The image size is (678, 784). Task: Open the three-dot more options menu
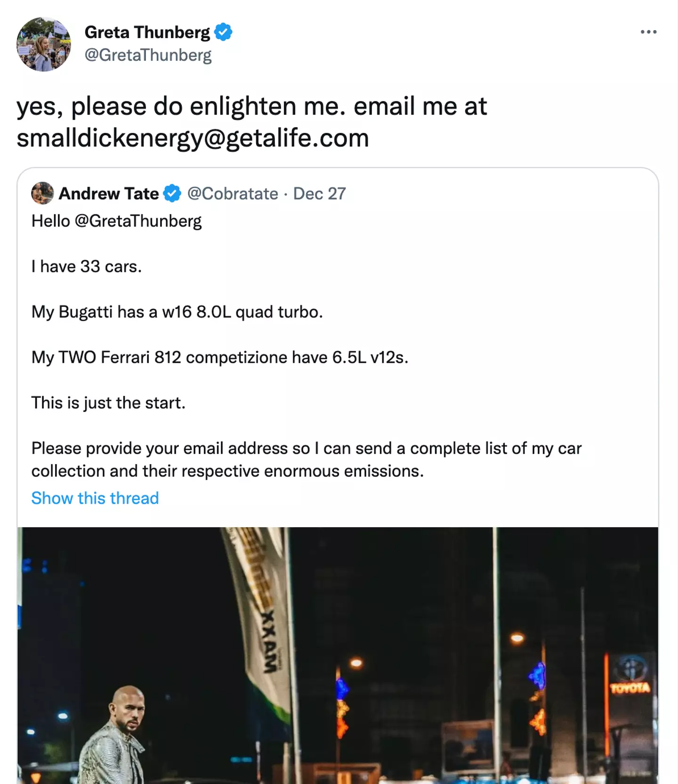pyautogui.click(x=648, y=32)
